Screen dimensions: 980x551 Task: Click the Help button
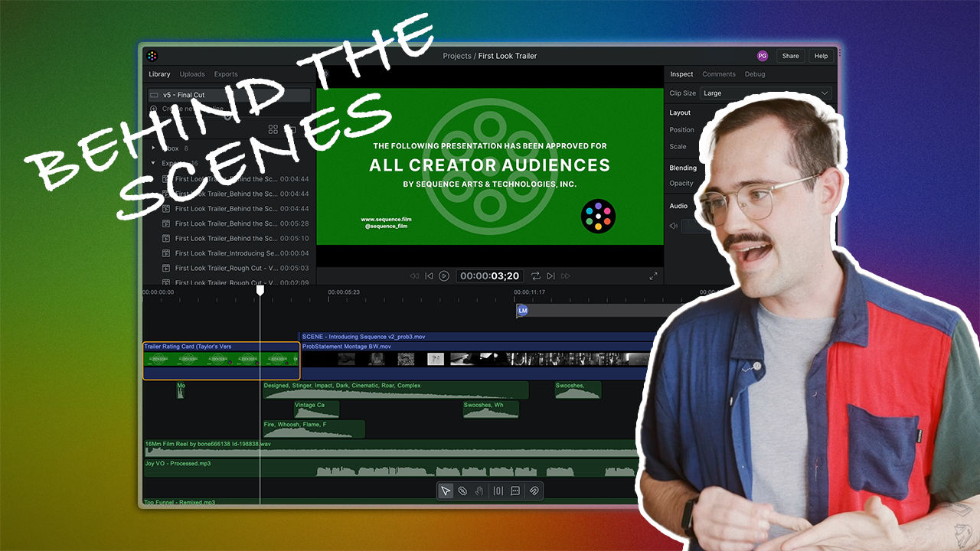point(821,56)
